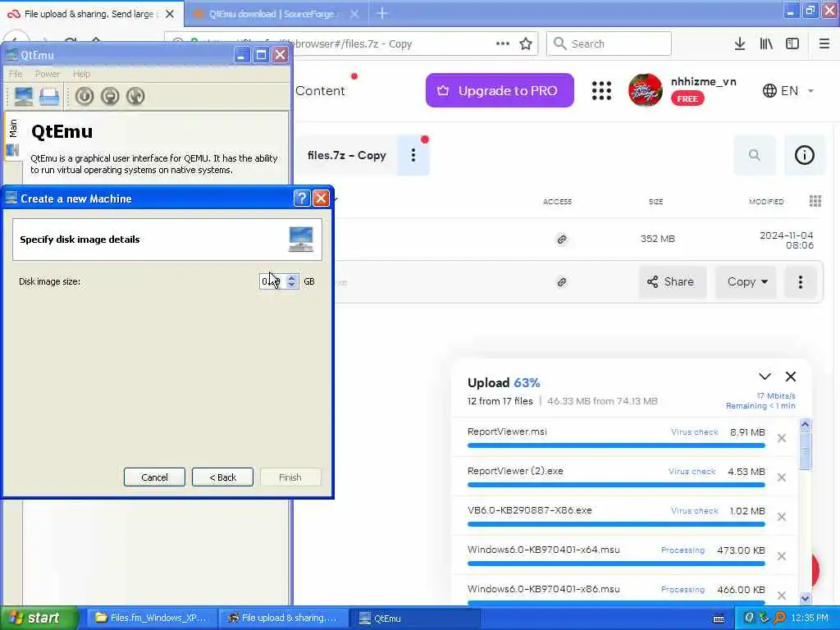Viewport: 840px width, 630px height.
Task: Open the browser downloads arrow icon
Action: tap(740, 43)
